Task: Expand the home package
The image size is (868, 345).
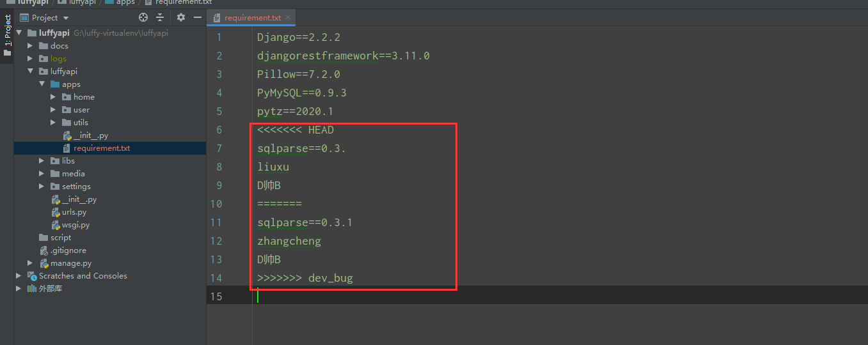Action: 53,97
